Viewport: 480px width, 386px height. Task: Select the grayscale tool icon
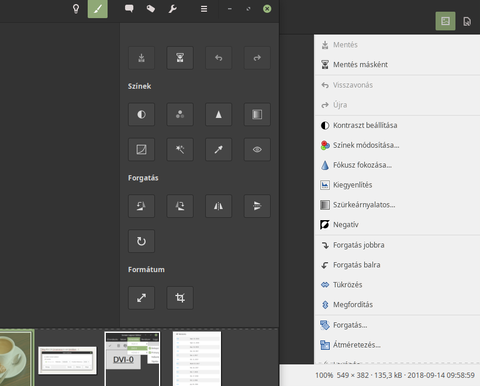coord(257,115)
